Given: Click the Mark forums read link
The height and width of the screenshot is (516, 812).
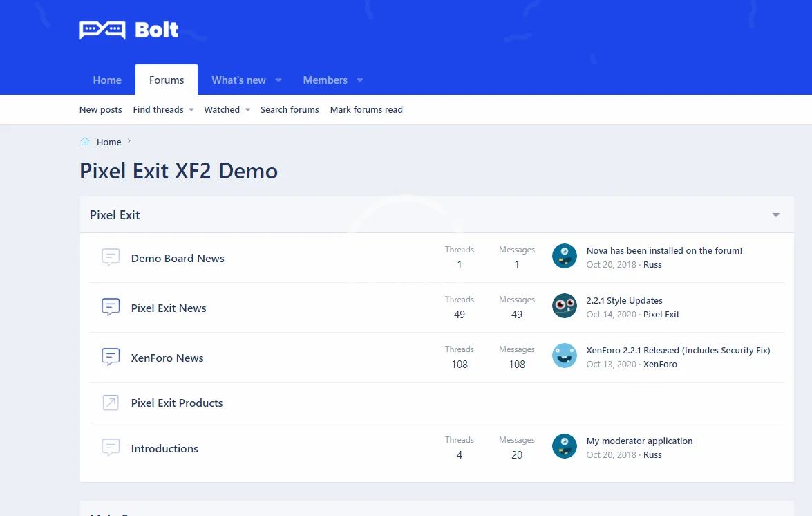Looking at the screenshot, I should tap(366, 110).
